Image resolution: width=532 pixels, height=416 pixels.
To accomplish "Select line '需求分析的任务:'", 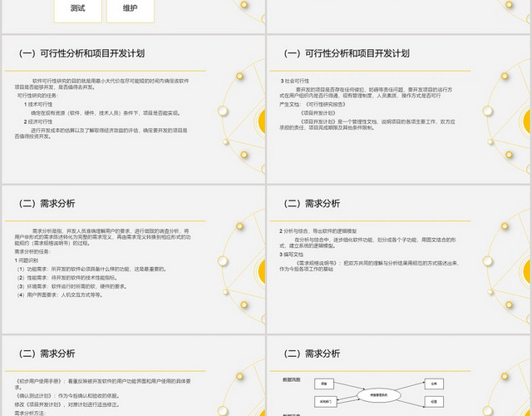I will click(x=32, y=251).
